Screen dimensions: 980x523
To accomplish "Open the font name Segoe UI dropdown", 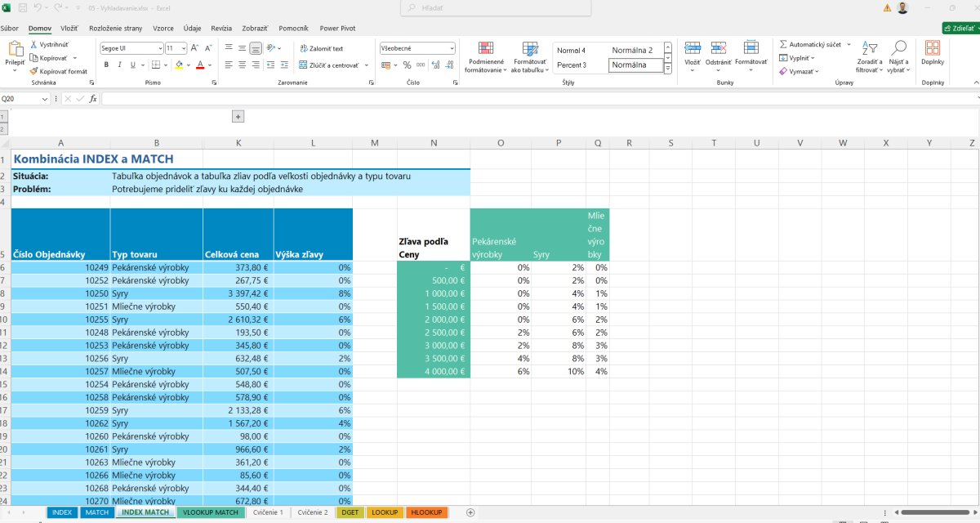I will tap(159, 48).
